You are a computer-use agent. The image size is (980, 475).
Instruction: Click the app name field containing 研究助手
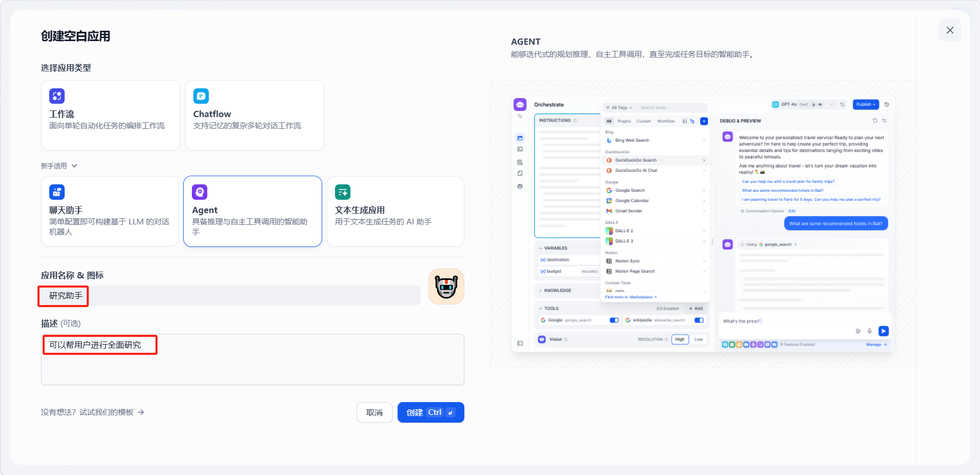pos(231,296)
